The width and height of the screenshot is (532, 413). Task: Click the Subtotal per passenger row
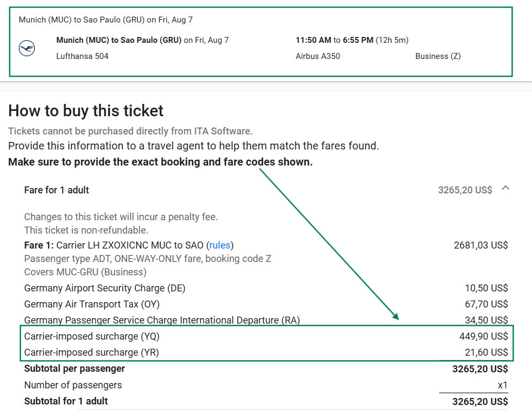[266, 369]
